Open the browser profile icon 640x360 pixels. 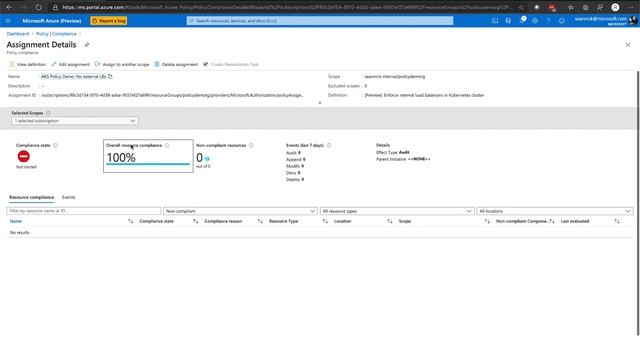click(615, 7)
